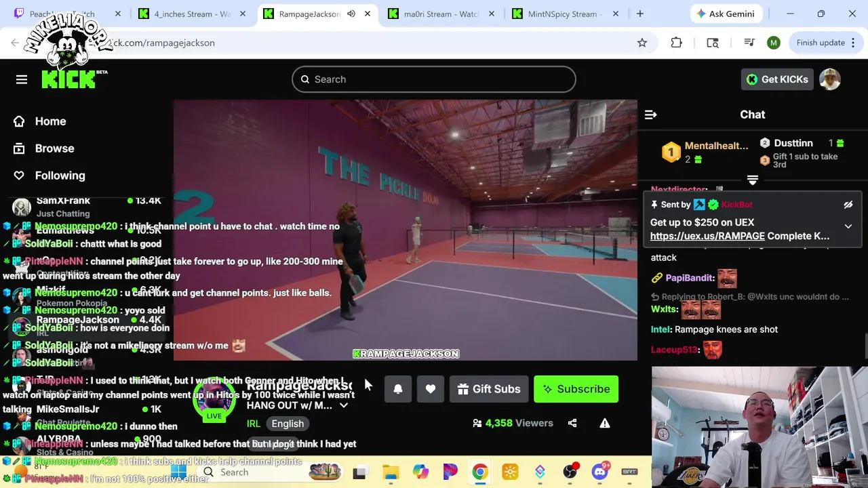Open the uex.us/RAMPAGE link in chat

pos(707,236)
